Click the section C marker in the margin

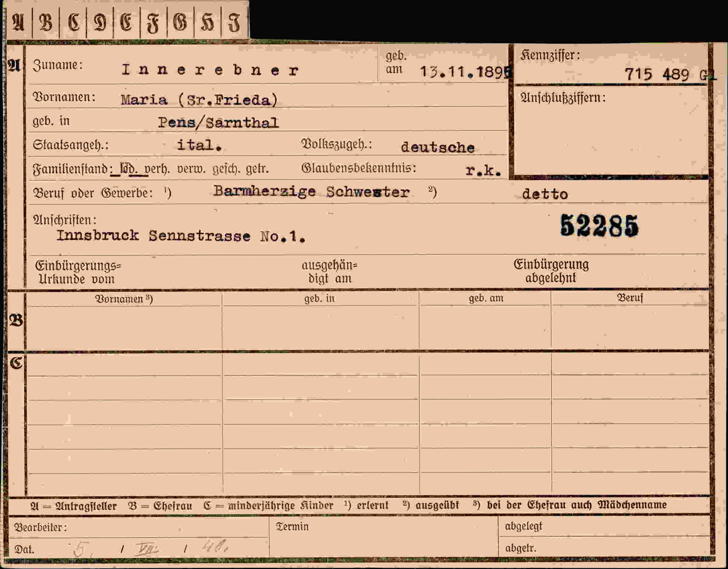tap(16, 362)
